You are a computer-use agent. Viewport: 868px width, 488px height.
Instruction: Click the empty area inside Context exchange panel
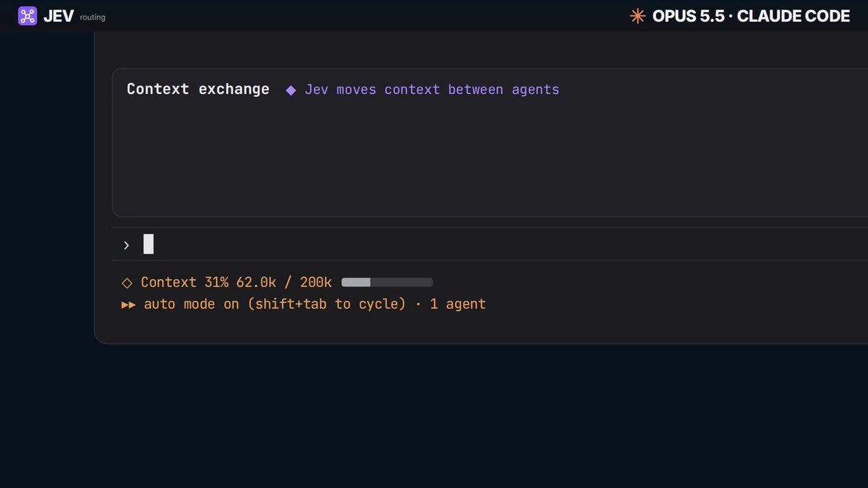coord(490,159)
